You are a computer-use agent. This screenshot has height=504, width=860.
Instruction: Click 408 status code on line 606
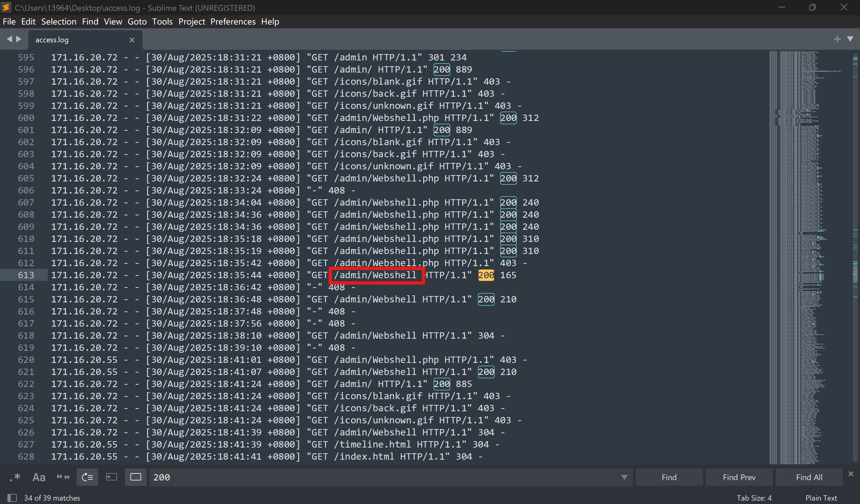(336, 191)
